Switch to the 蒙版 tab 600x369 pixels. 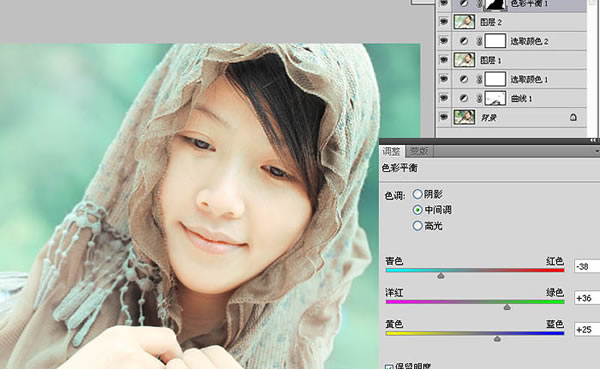coord(419,152)
